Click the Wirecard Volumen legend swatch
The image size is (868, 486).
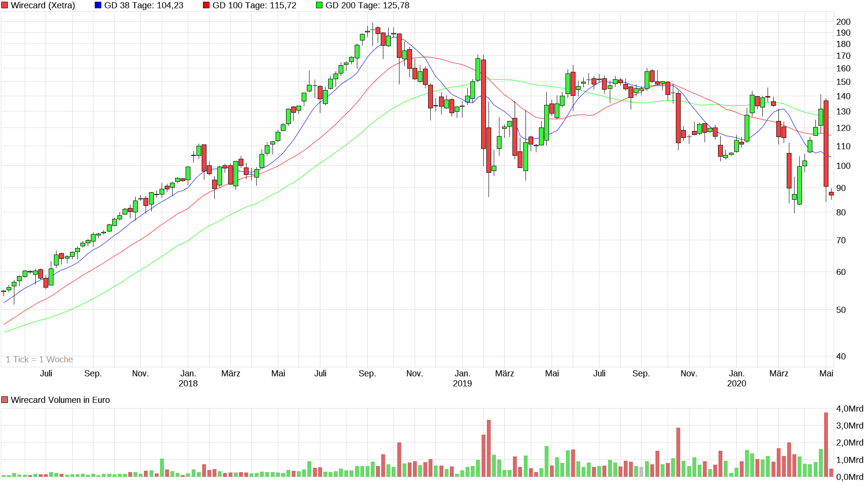[5, 400]
